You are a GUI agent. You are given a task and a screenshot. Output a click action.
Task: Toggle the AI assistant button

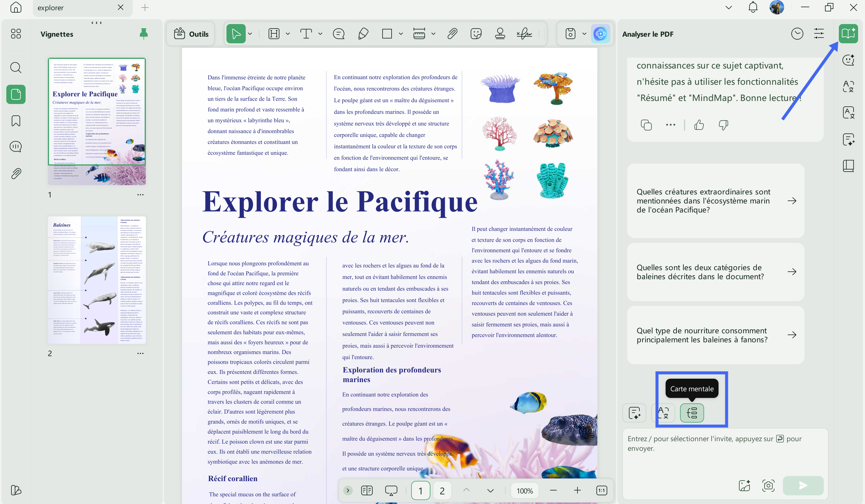coord(600,34)
